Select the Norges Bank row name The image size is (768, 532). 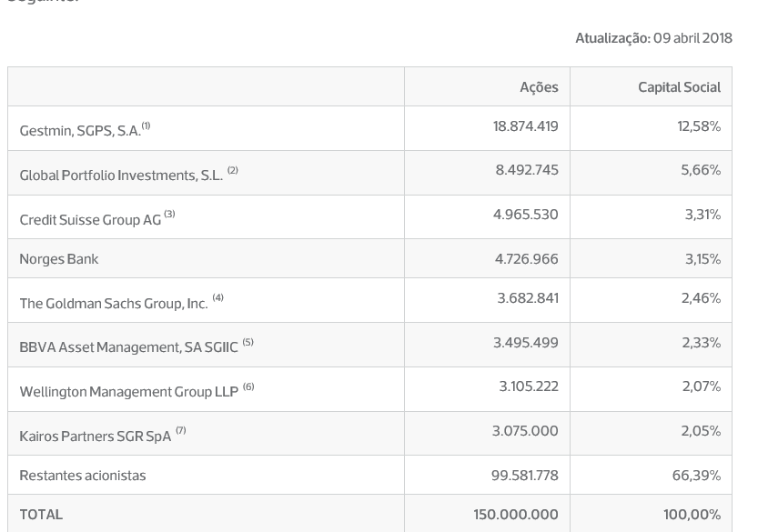[59, 259]
